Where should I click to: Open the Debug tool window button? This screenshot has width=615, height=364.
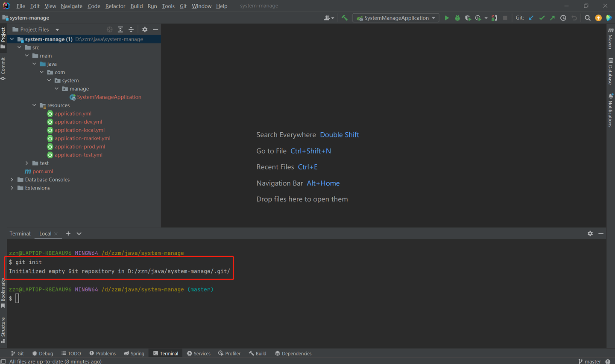43,353
